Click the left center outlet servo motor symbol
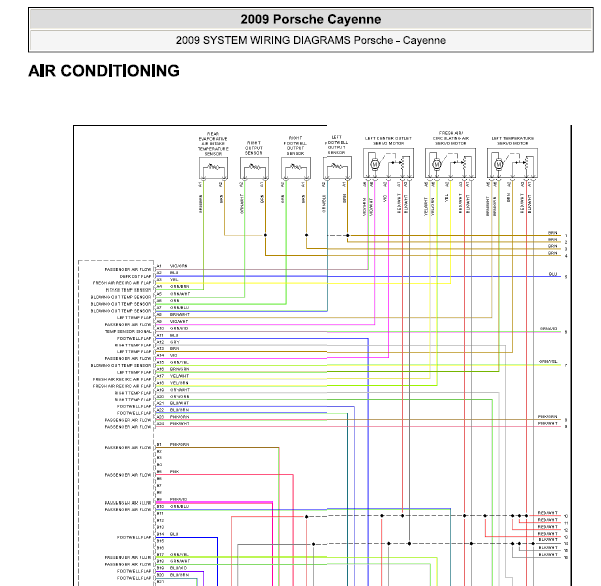 click(389, 163)
